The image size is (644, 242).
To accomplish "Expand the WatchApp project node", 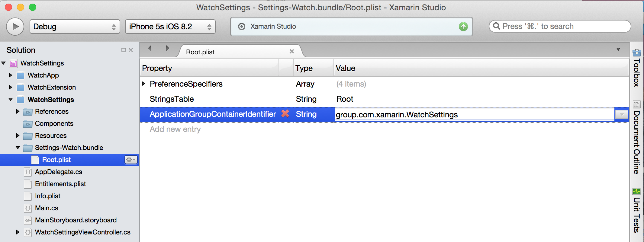I will 11,75.
